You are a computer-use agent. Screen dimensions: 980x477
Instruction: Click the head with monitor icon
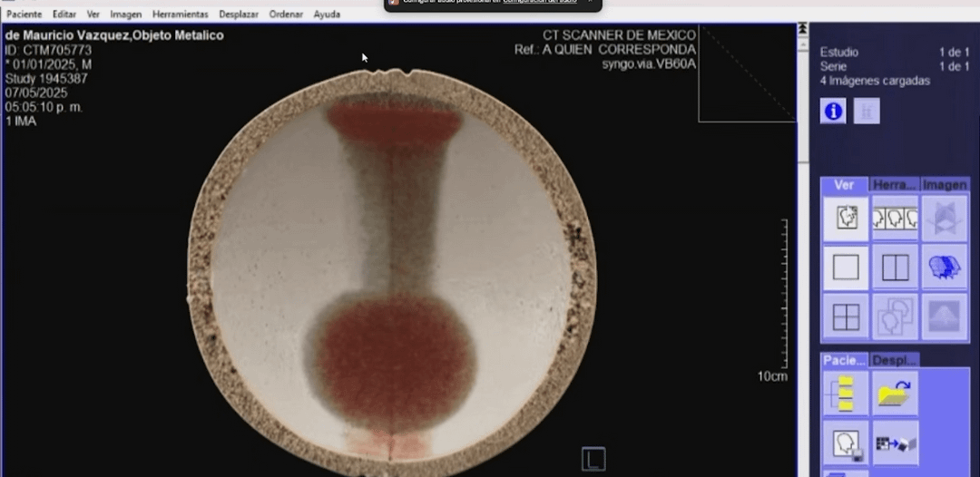click(846, 443)
